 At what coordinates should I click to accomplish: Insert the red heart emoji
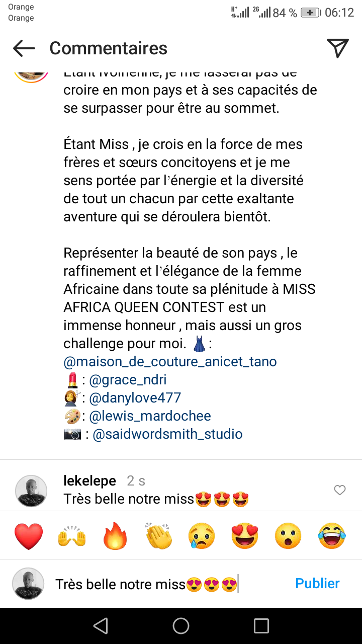[x=29, y=536]
